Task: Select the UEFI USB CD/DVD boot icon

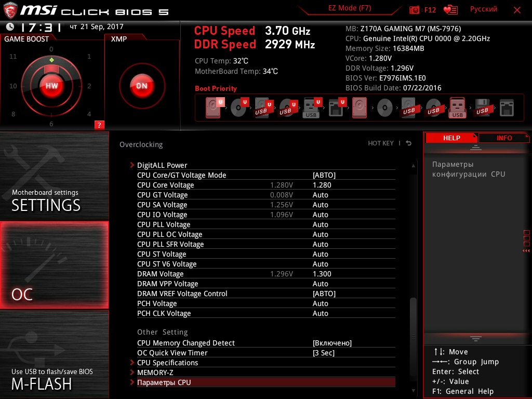Action: click(x=288, y=108)
